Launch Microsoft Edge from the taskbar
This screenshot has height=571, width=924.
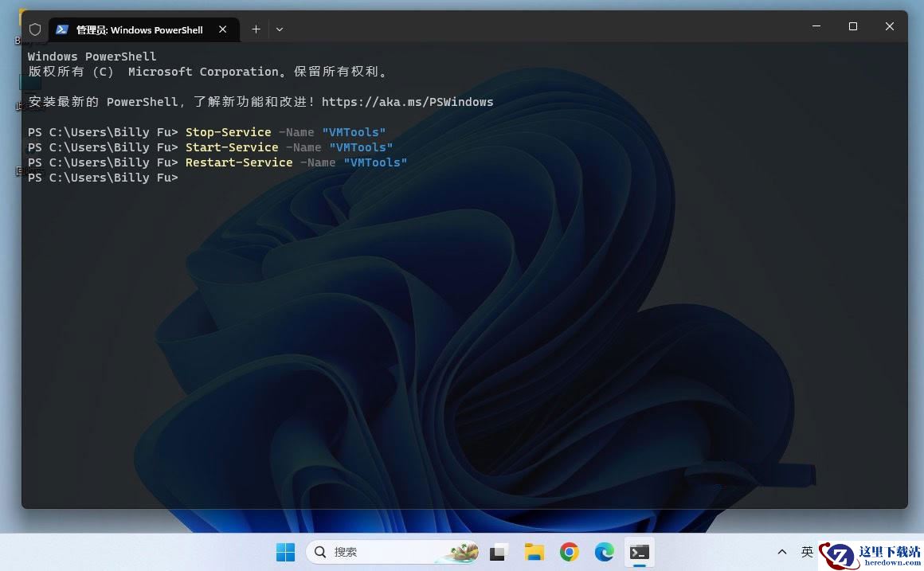(x=604, y=552)
